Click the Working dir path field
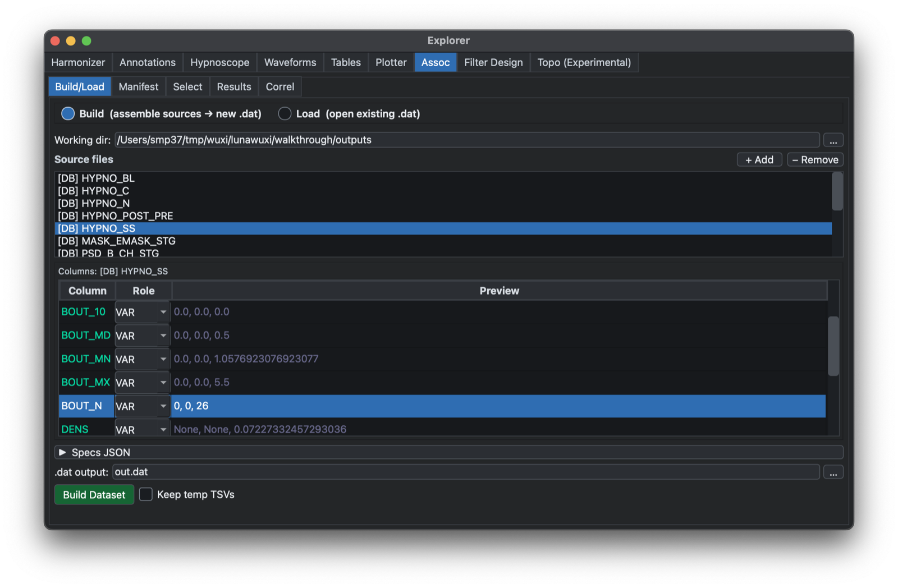 467,140
